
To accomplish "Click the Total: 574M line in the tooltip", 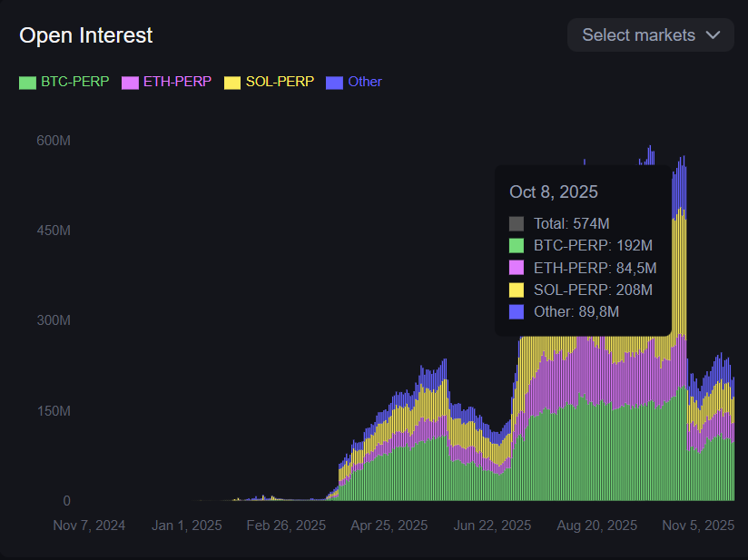I will [570, 223].
